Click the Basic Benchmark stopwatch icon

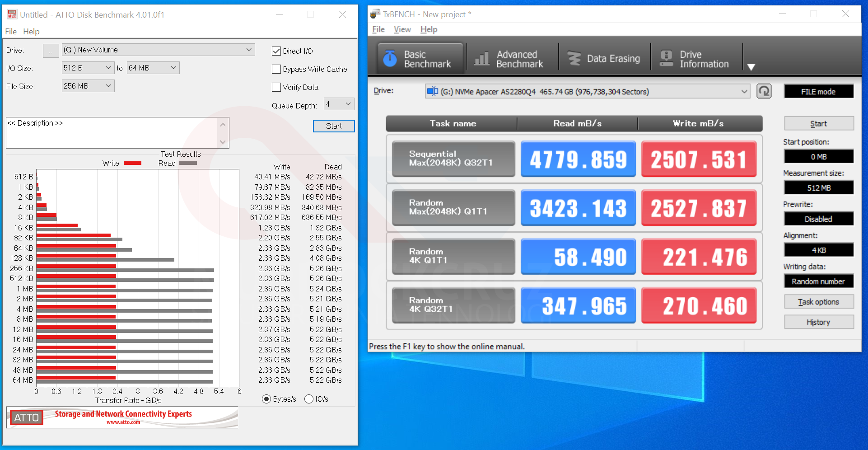[390, 58]
